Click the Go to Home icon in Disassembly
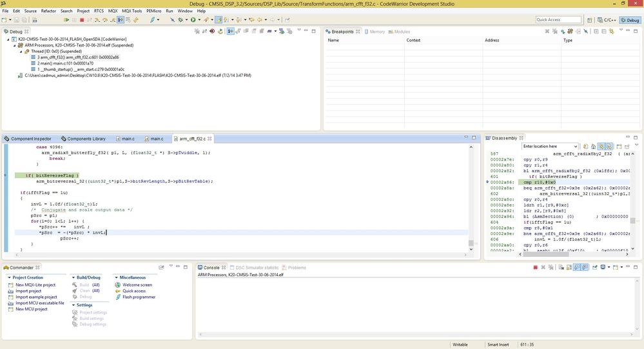 [594, 146]
